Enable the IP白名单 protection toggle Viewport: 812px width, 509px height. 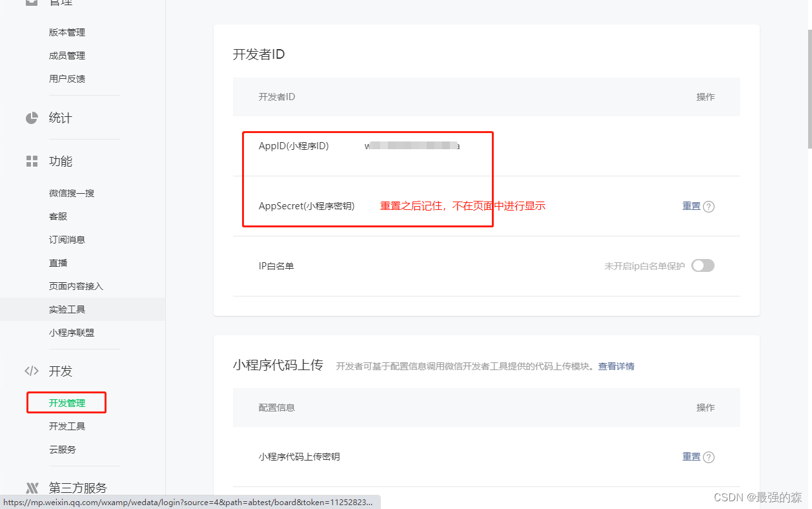(x=703, y=265)
